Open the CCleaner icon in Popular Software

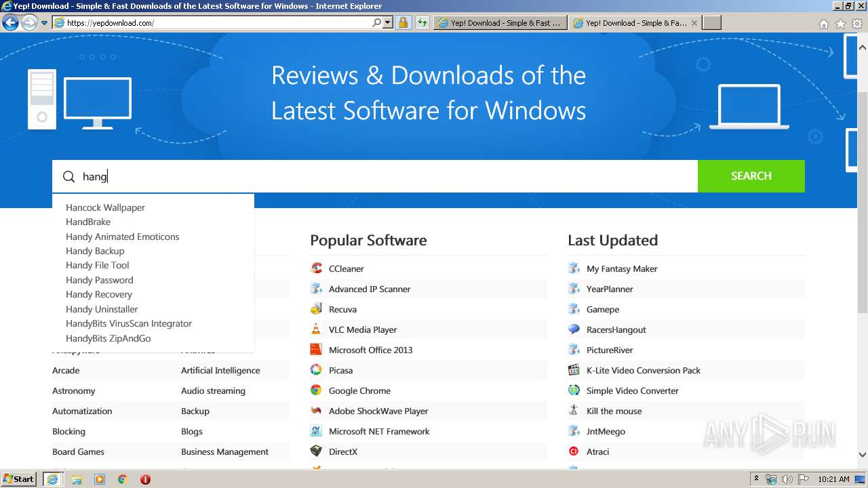(316, 268)
